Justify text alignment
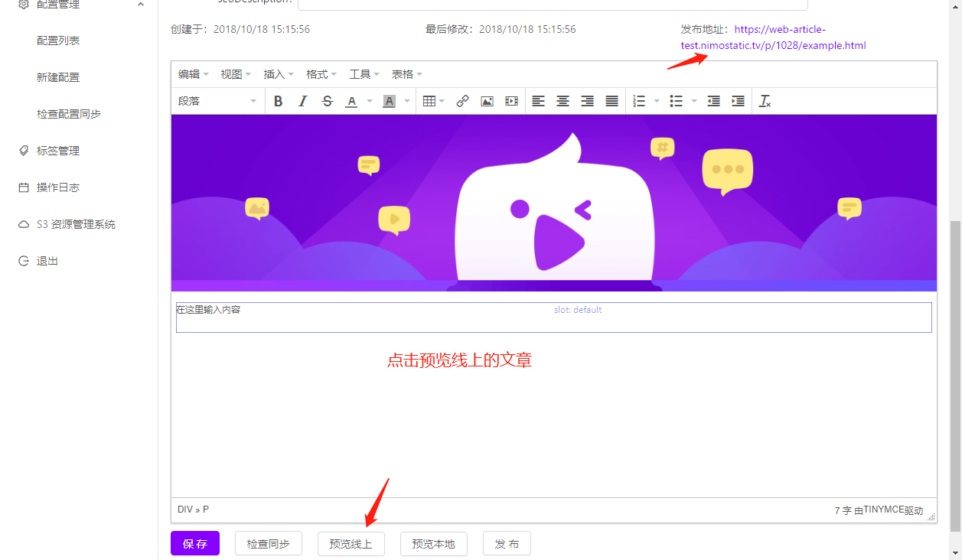Screen dimensions: 962x560 point(611,101)
